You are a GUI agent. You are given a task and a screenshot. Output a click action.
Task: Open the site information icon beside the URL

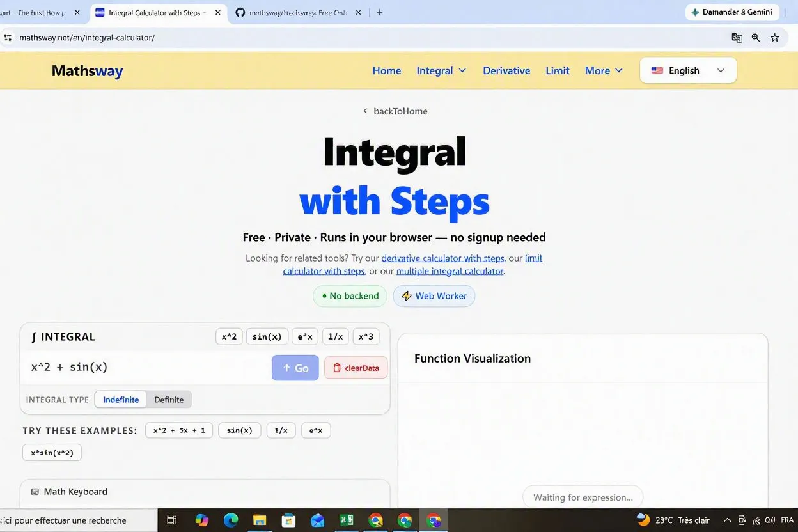coord(8,38)
